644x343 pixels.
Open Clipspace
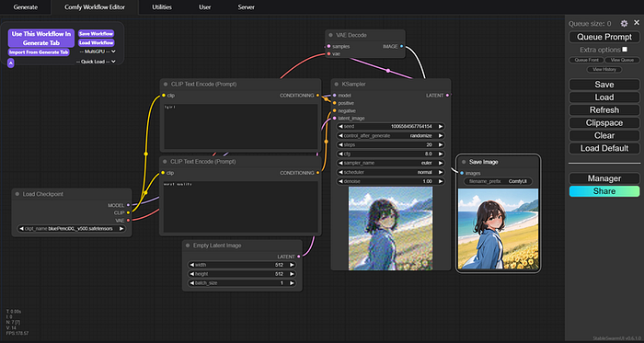(604, 122)
